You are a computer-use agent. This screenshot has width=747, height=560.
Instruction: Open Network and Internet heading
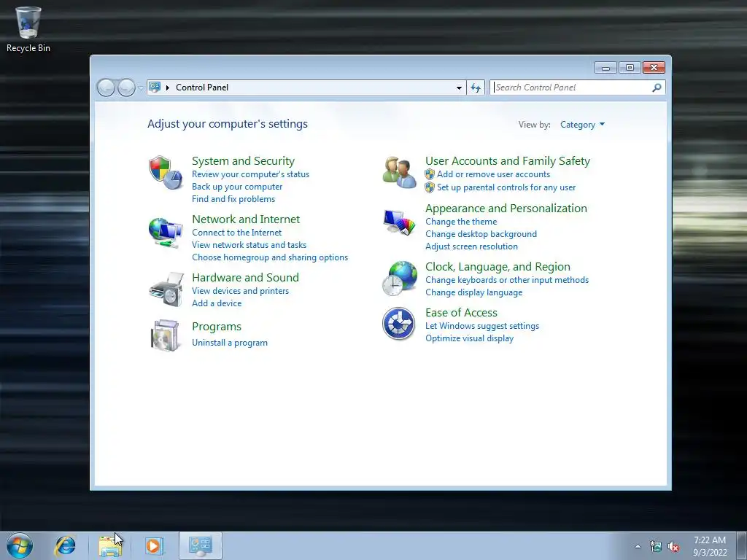(x=246, y=219)
